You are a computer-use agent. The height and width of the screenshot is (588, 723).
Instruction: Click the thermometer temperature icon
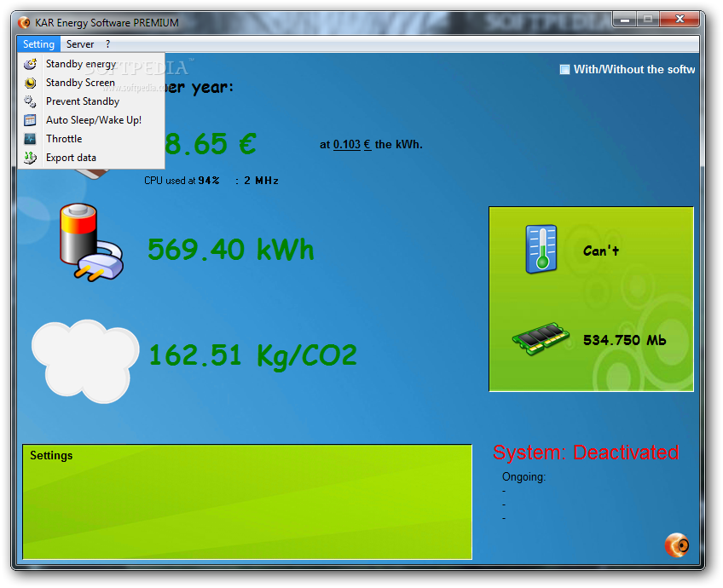coord(541,250)
